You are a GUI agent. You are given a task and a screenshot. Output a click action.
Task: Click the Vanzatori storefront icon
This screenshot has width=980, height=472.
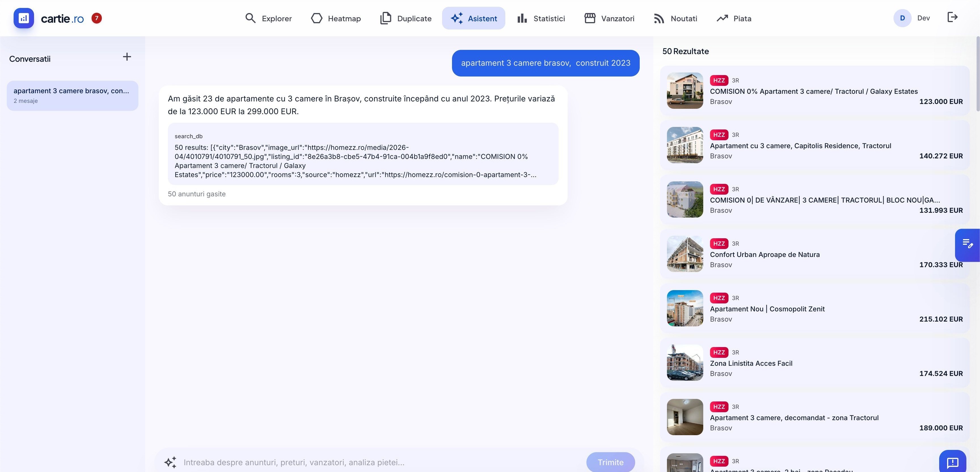point(590,18)
